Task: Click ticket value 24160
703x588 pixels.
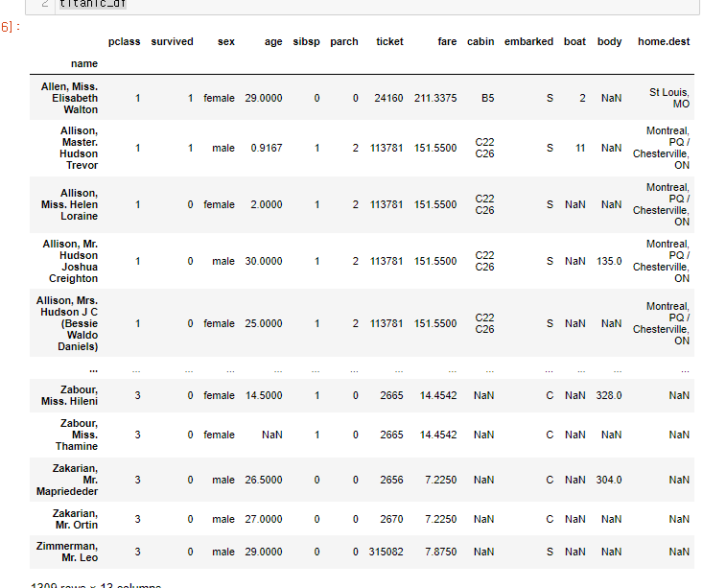Action: tap(388, 98)
